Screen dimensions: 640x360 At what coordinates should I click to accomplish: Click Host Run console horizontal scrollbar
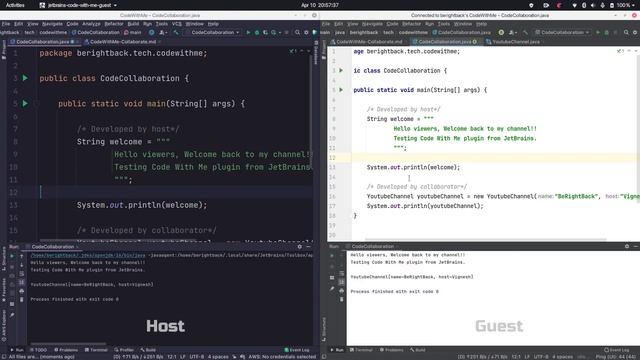click(68, 344)
